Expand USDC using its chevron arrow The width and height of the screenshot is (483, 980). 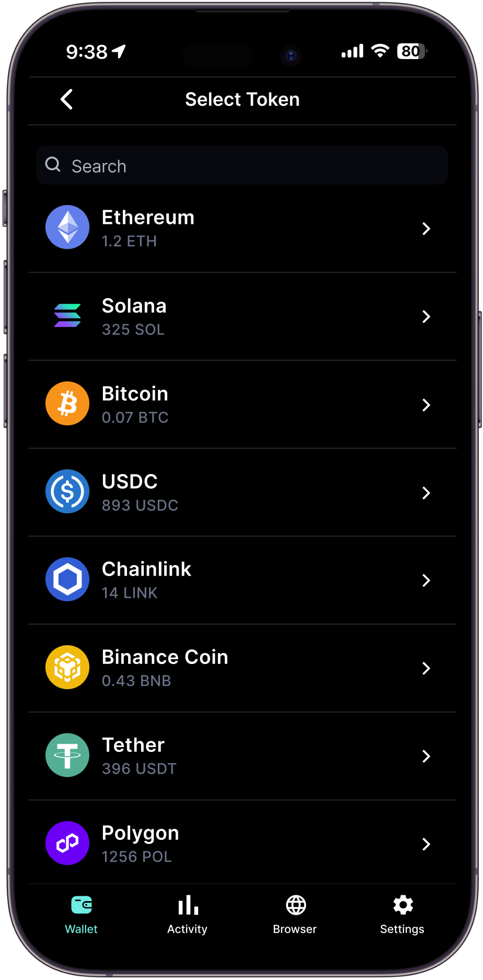point(426,492)
